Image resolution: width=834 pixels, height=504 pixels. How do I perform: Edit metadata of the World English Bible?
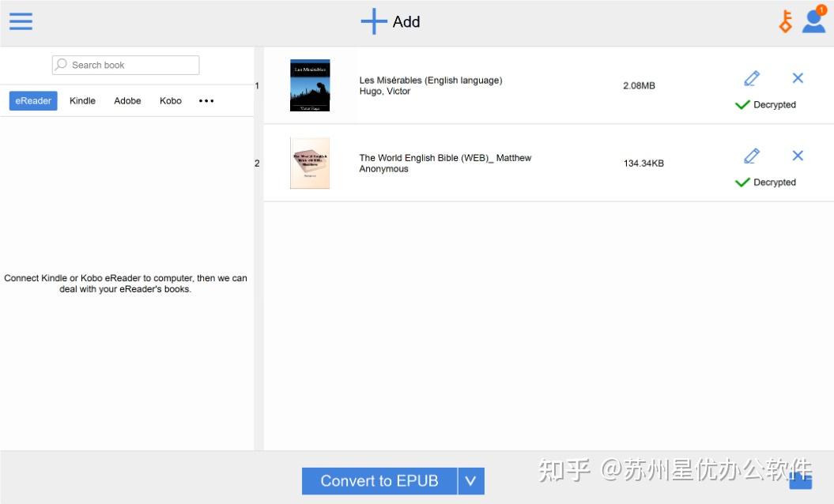pyautogui.click(x=751, y=156)
